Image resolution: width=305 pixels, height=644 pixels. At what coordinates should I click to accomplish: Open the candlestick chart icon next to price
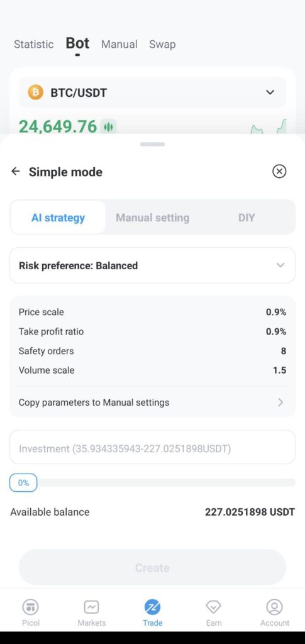tap(108, 127)
